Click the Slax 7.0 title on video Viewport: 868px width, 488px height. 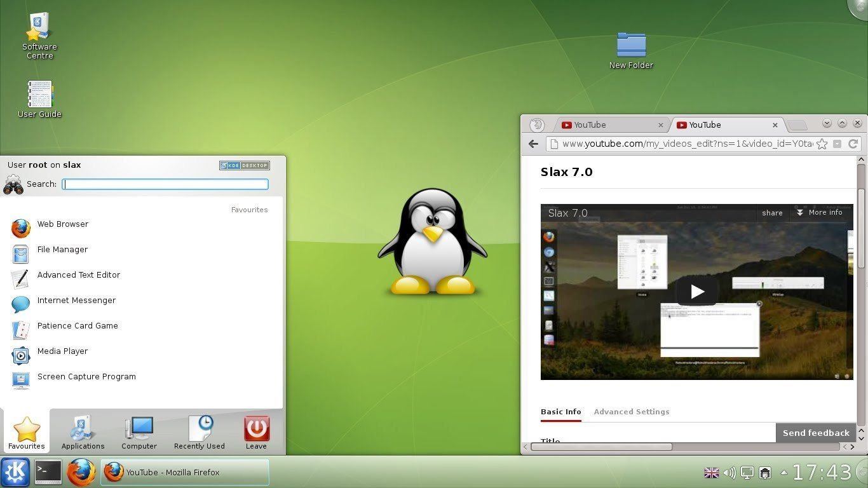coord(567,213)
